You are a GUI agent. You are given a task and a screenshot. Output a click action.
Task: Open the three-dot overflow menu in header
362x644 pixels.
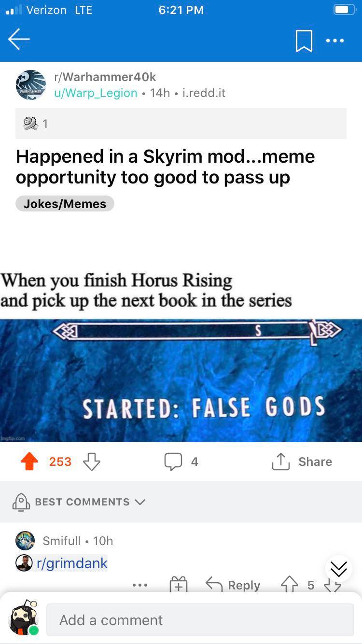click(x=335, y=41)
